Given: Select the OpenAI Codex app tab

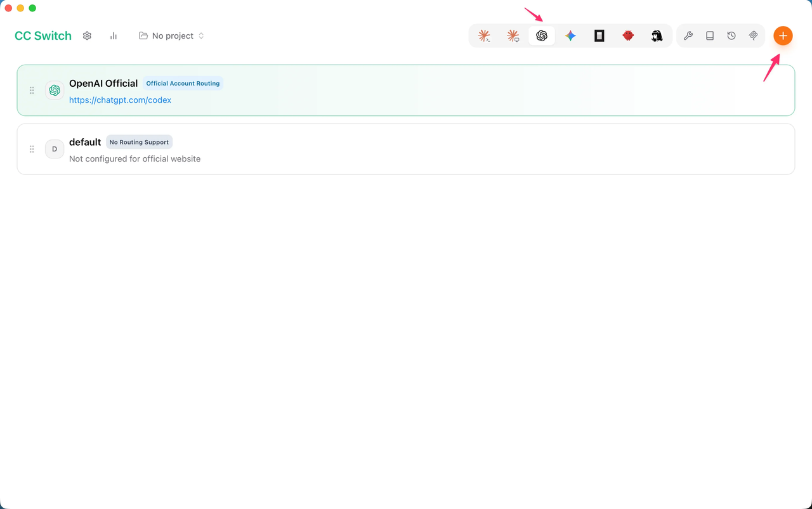Looking at the screenshot, I should pyautogui.click(x=542, y=36).
